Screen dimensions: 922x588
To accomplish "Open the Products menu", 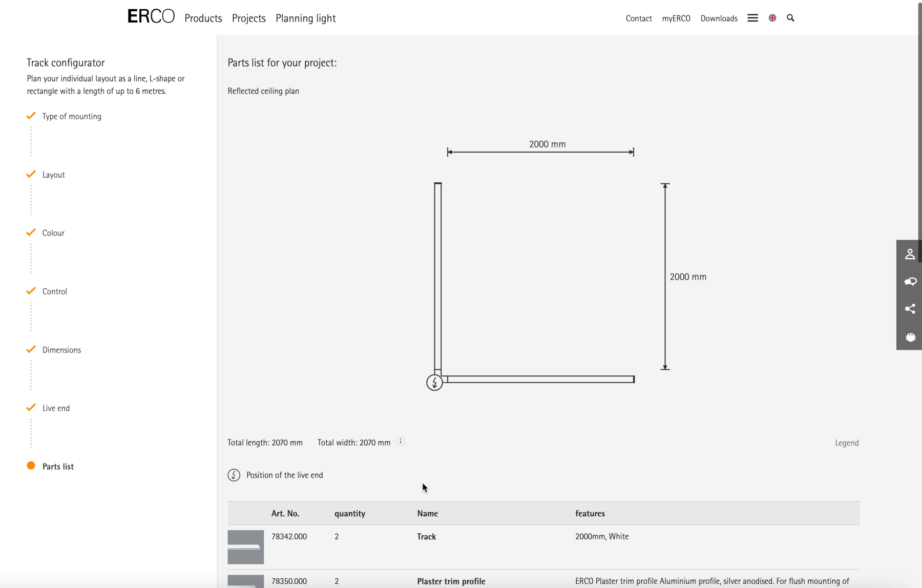I will (203, 18).
